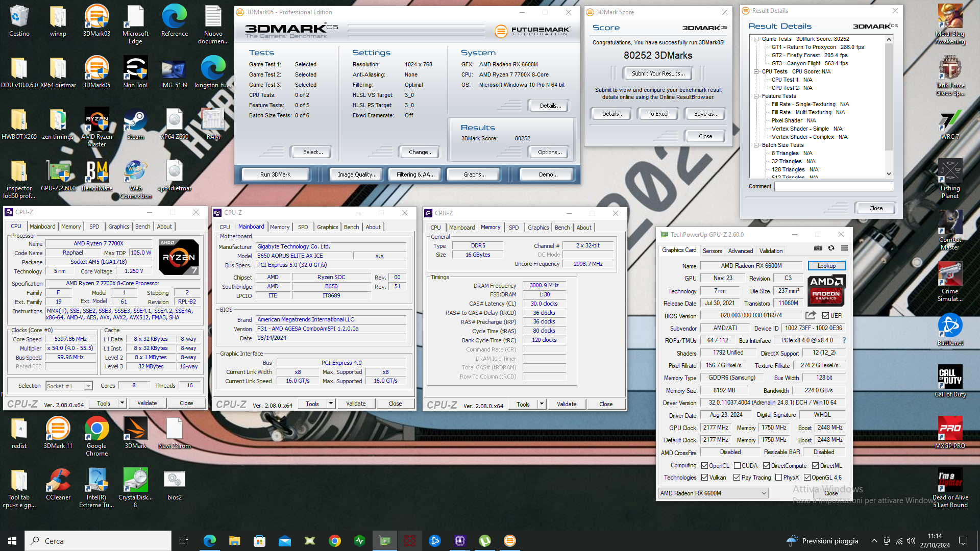This screenshot has height=551, width=980.
Task: Open File Explorer from the taskbar
Action: pyautogui.click(x=234, y=541)
